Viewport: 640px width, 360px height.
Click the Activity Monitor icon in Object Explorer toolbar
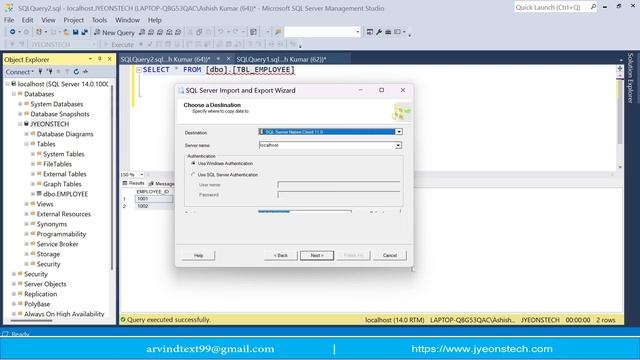click(x=85, y=71)
